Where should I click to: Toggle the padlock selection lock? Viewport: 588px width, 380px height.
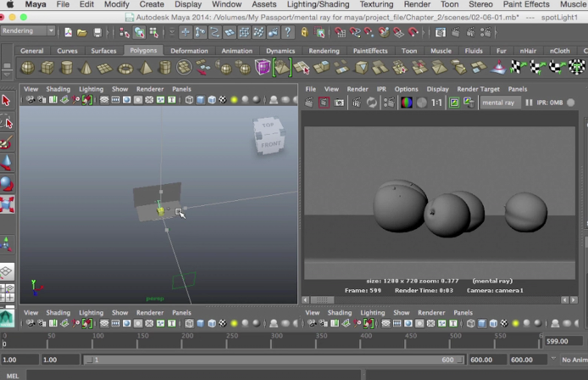tap(304, 32)
